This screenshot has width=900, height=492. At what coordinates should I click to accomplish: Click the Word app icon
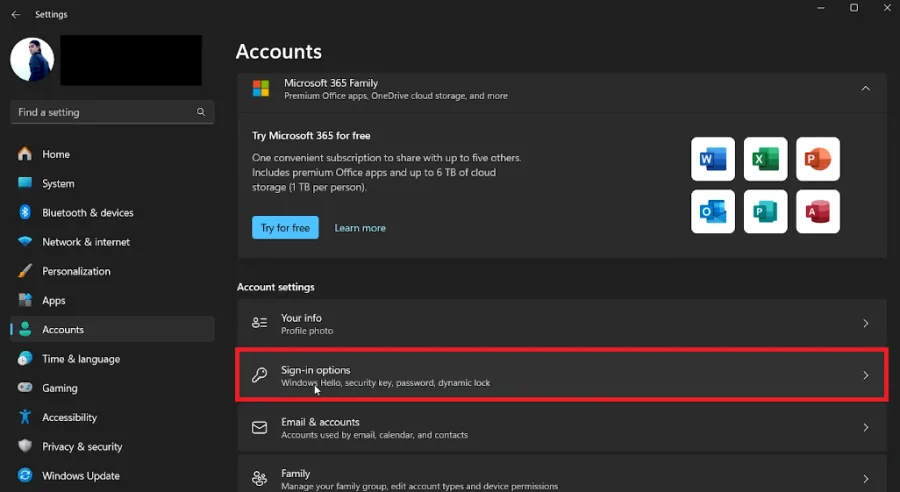click(713, 159)
